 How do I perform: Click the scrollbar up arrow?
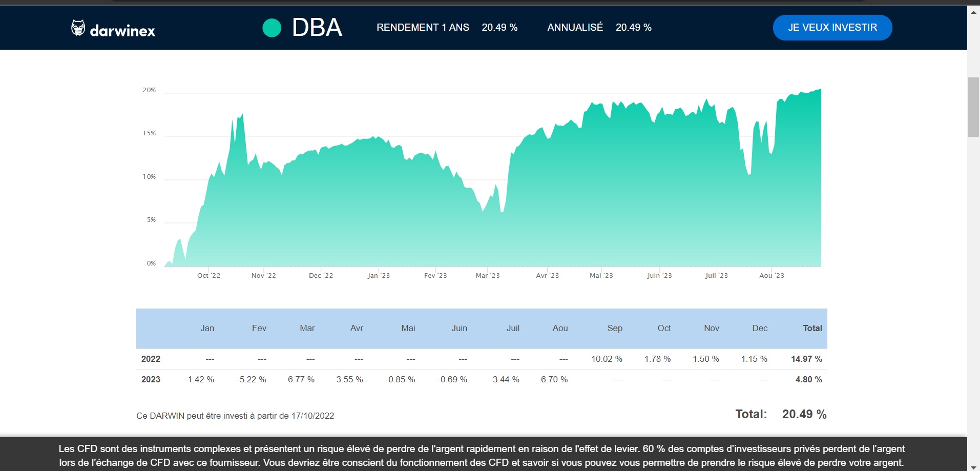(973, 12)
